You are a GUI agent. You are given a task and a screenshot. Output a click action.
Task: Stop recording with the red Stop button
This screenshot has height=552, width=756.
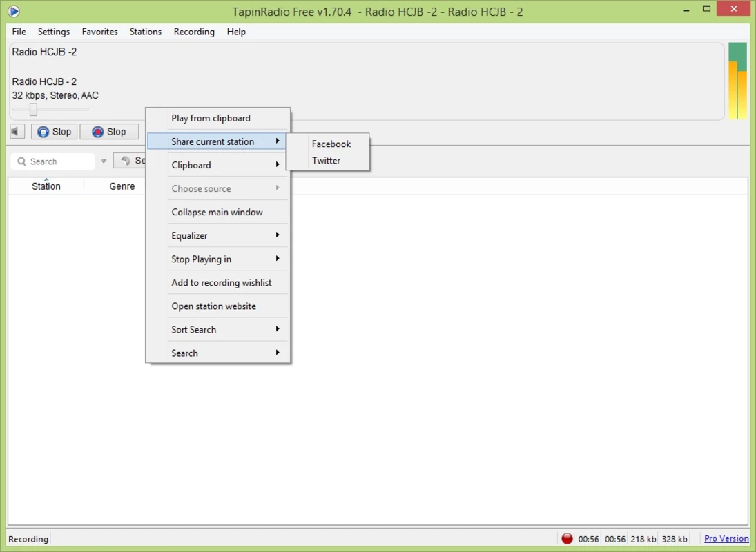109,132
